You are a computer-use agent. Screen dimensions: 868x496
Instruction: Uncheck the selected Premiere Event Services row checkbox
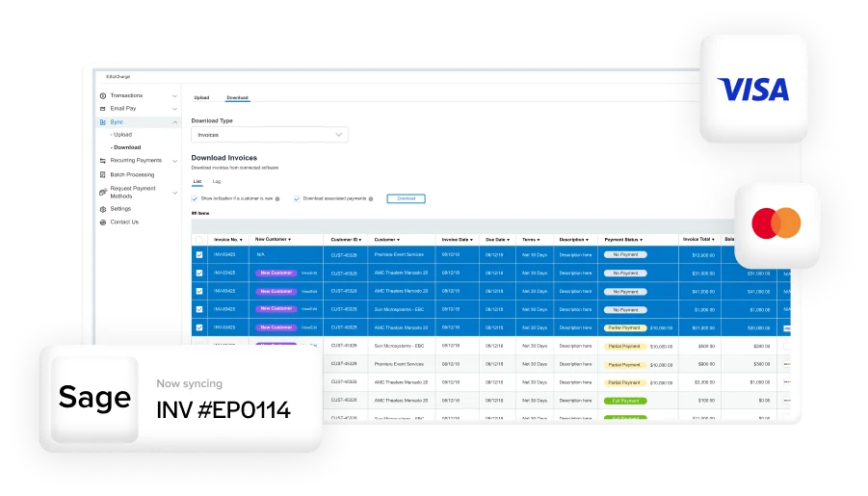199,255
